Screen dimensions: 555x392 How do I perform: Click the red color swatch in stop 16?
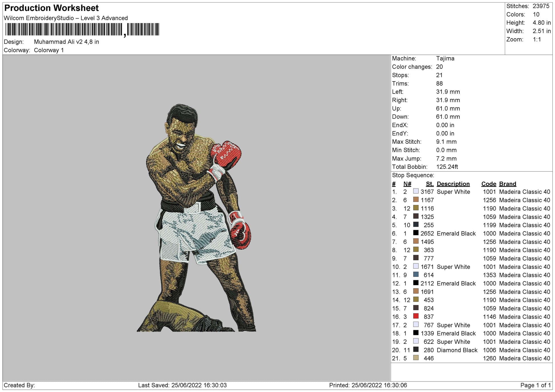(416, 316)
